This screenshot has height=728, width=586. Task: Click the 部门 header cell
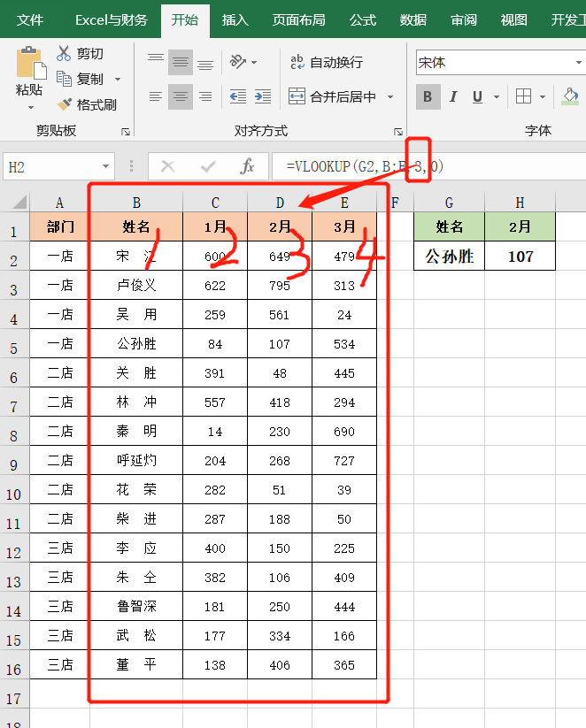[60, 226]
